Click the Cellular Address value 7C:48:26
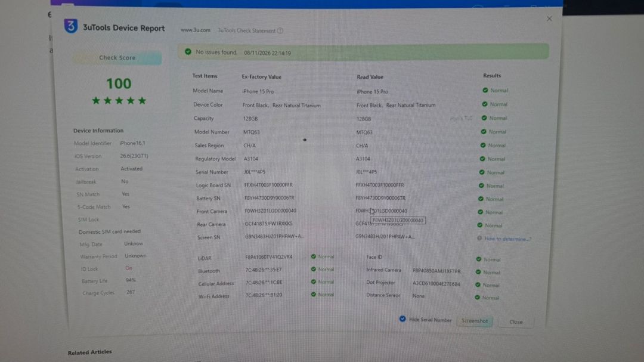Screen dimensions: 644x362 click(264, 282)
